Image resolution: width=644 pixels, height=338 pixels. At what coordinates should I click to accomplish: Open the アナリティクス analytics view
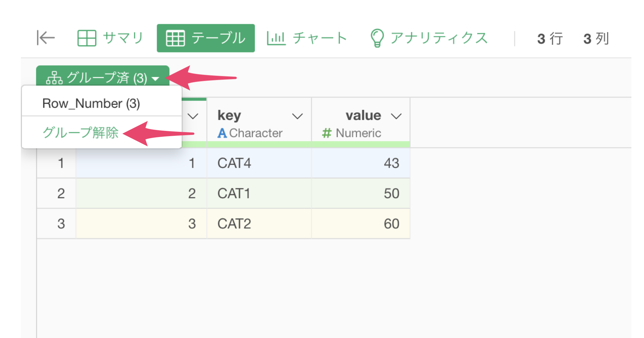pyautogui.click(x=429, y=38)
